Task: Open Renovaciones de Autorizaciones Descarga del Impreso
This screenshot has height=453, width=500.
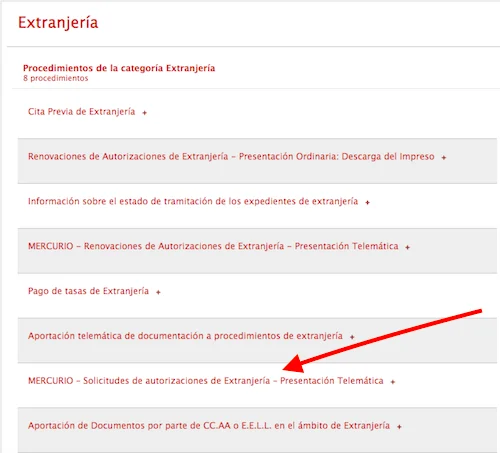Action: tap(231, 157)
